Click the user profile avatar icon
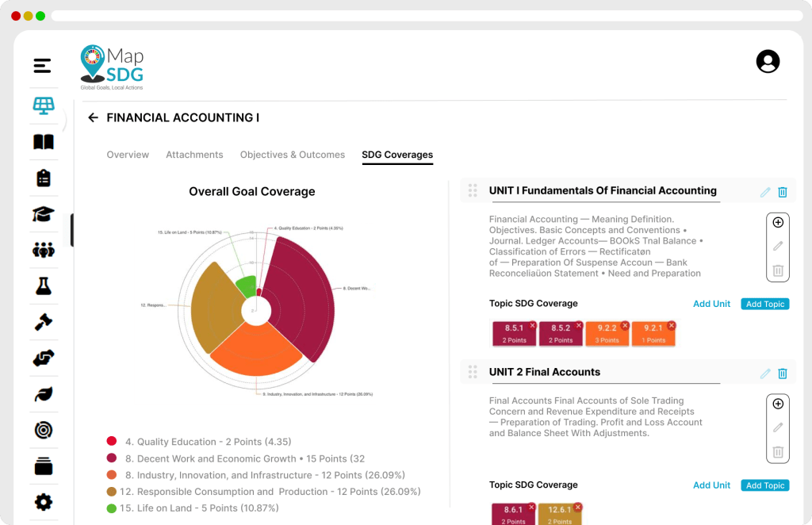 (x=768, y=62)
